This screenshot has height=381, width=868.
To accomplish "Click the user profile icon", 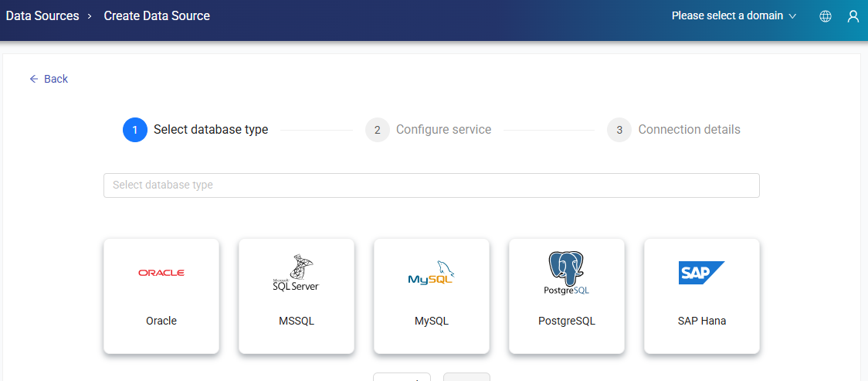I will point(853,16).
